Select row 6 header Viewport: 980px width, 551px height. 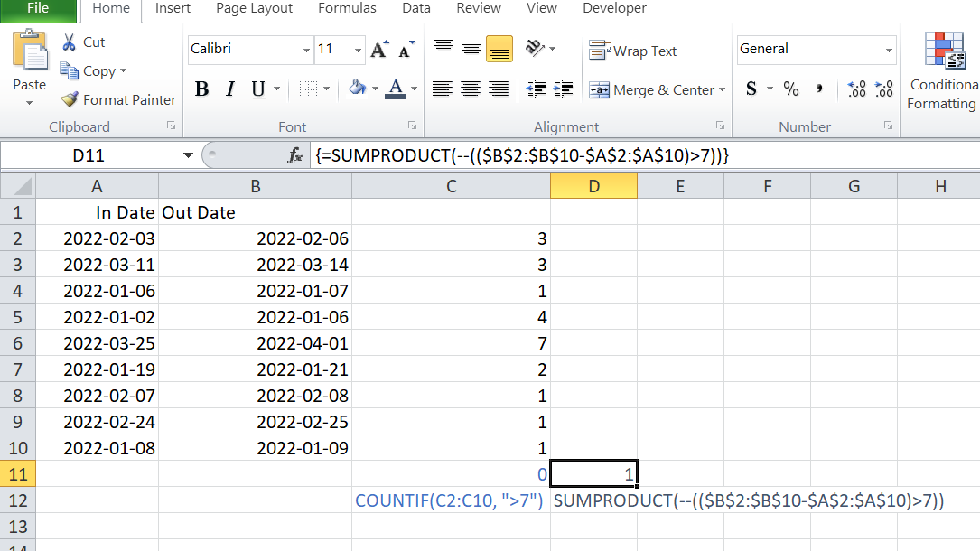[17, 343]
